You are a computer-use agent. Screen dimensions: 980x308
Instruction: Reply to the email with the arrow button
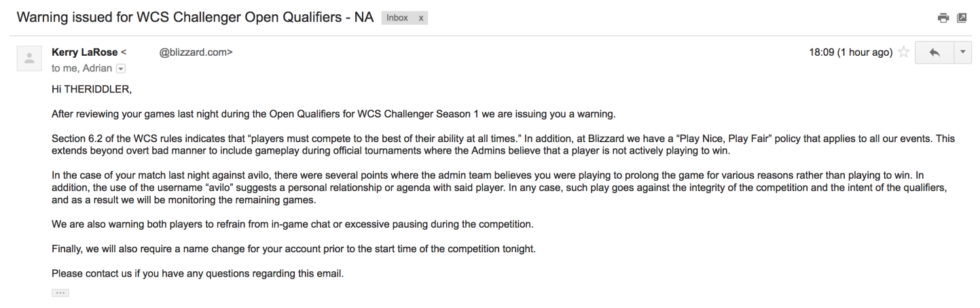point(935,54)
